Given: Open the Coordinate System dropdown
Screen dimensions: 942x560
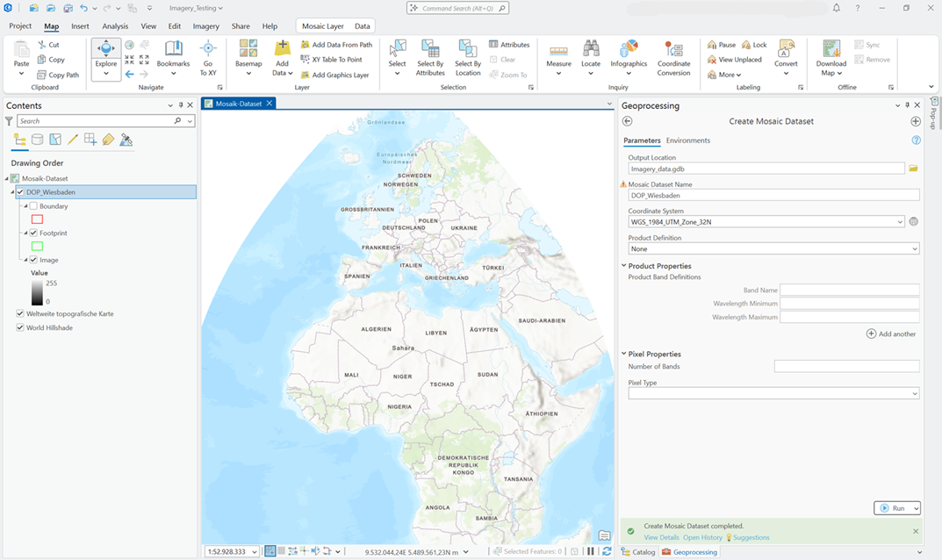Looking at the screenshot, I should 900,222.
